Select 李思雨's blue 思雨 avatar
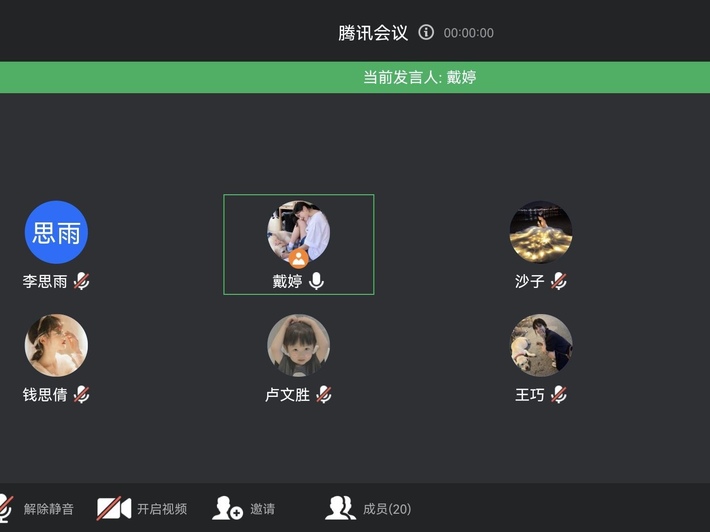 56,232
